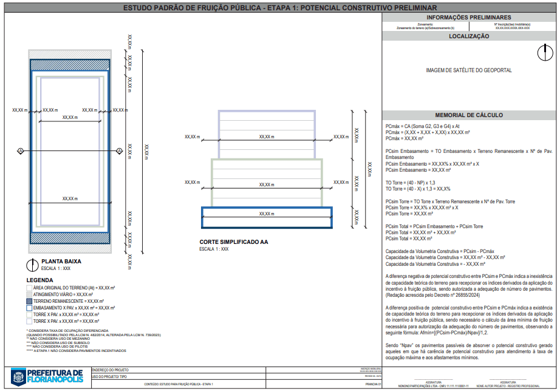Click the 'PREFEITURA DE FLORIANÓPOLIS' wordmark
This screenshot has height=392, width=560.
tap(55, 376)
